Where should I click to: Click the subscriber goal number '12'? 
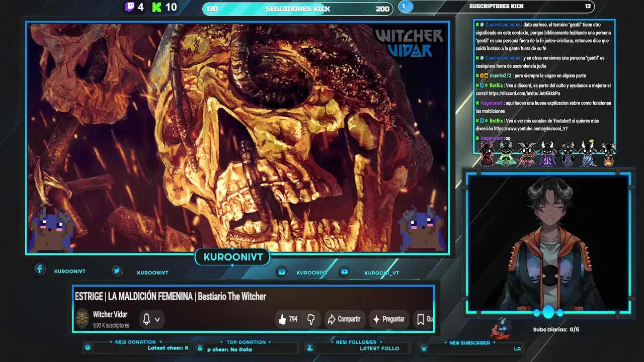click(x=588, y=7)
